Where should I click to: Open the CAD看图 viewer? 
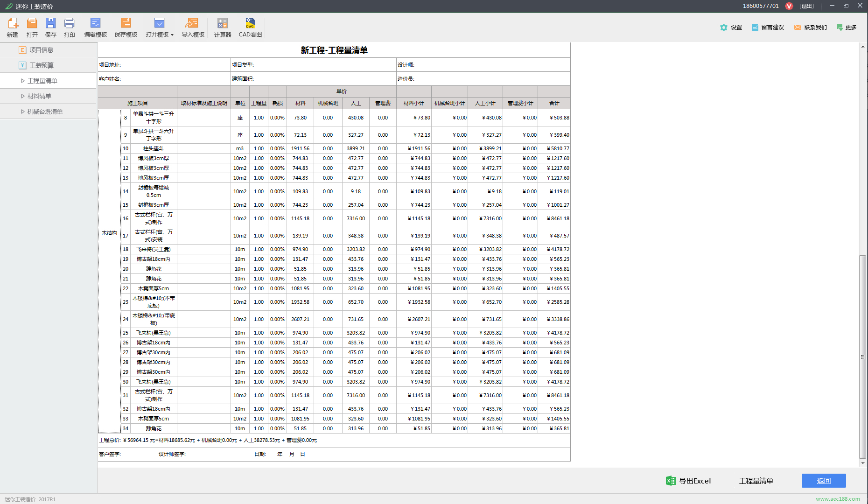tap(250, 23)
